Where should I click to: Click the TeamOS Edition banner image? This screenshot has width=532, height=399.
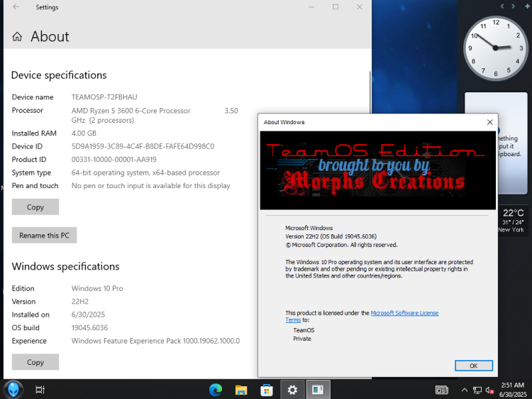[x=377, y=170]
